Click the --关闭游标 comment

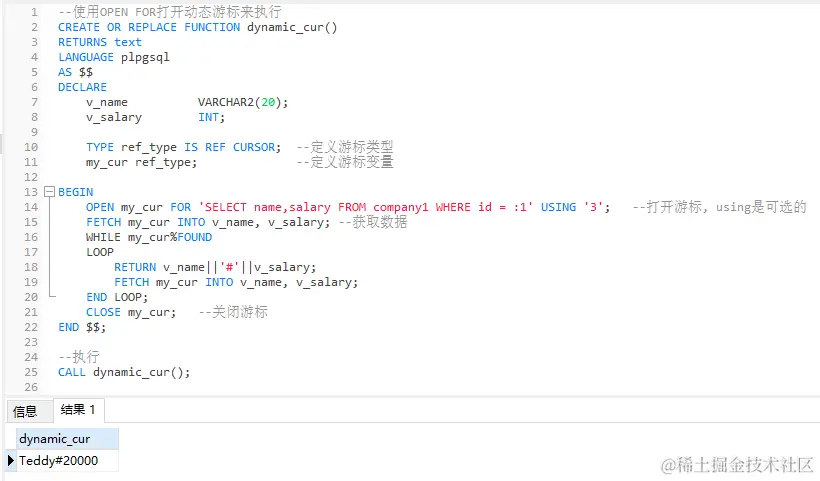pos(233,312)
